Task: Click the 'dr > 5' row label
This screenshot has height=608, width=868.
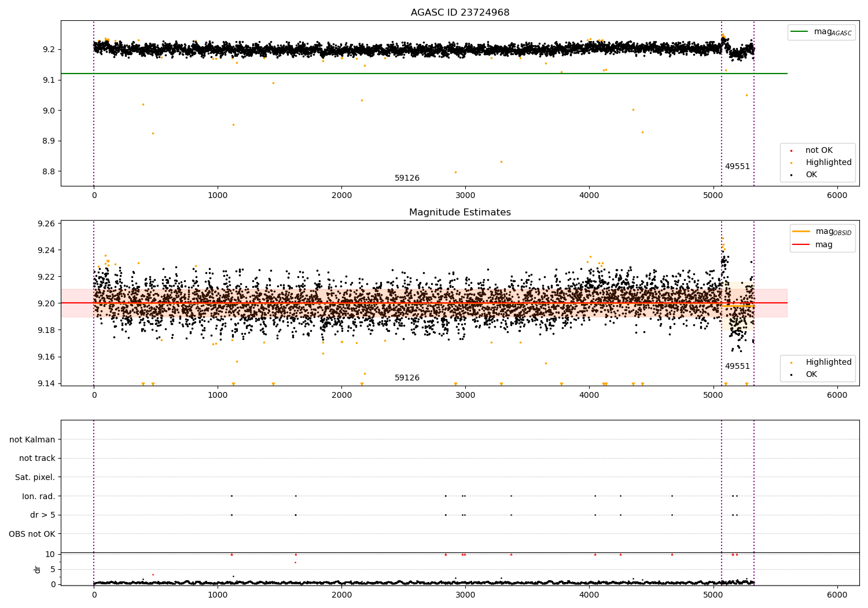Action: 43,515
